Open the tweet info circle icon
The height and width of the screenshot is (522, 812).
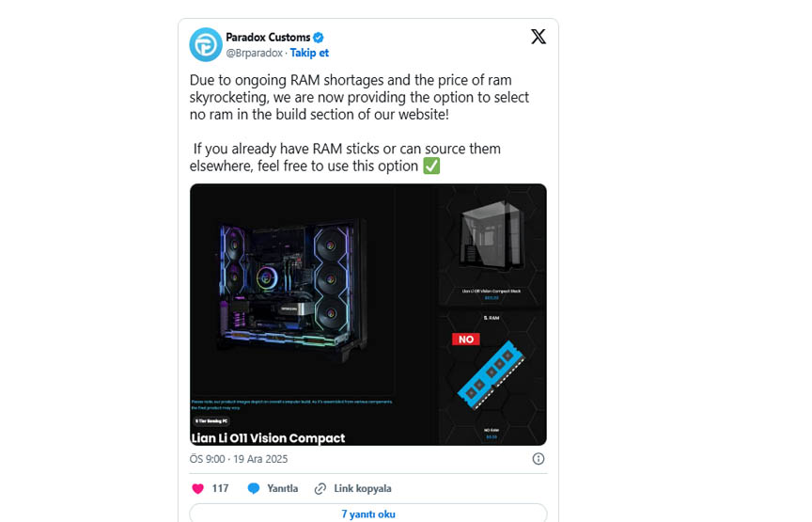coord(539,459)
